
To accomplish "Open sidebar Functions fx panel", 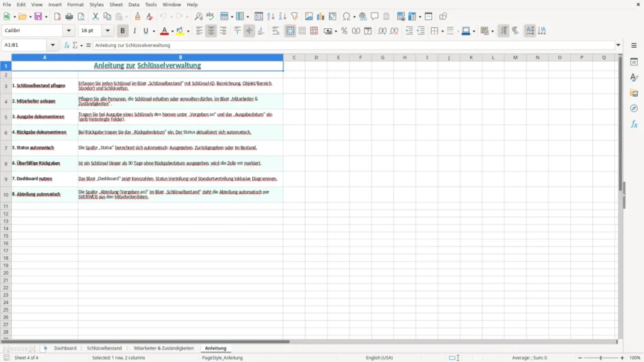I will 634,124.
